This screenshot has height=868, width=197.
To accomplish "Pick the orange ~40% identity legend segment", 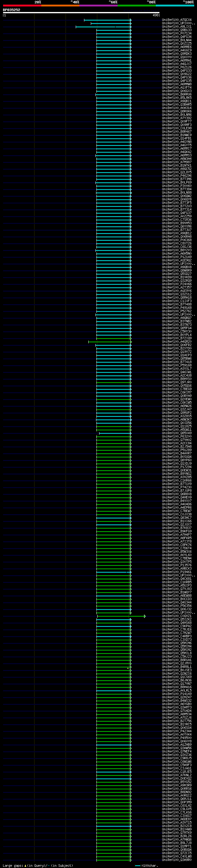I will [x=60, y=6].
